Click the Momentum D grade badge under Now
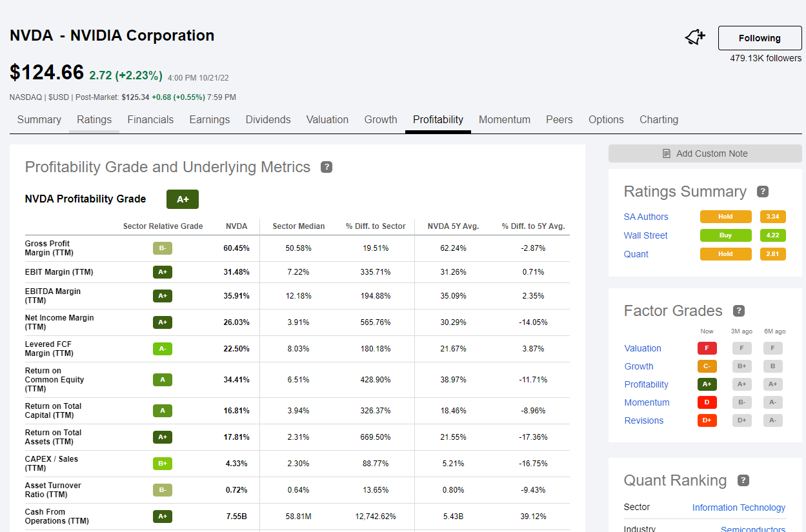The width and height of the screenshot is (806, 532). [x=707, y=402]
